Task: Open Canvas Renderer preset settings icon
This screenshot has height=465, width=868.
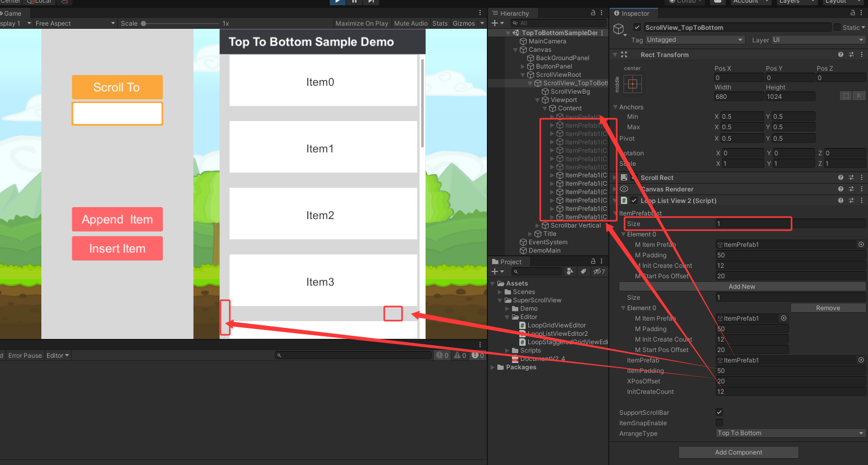Action: tap(851, 189)
